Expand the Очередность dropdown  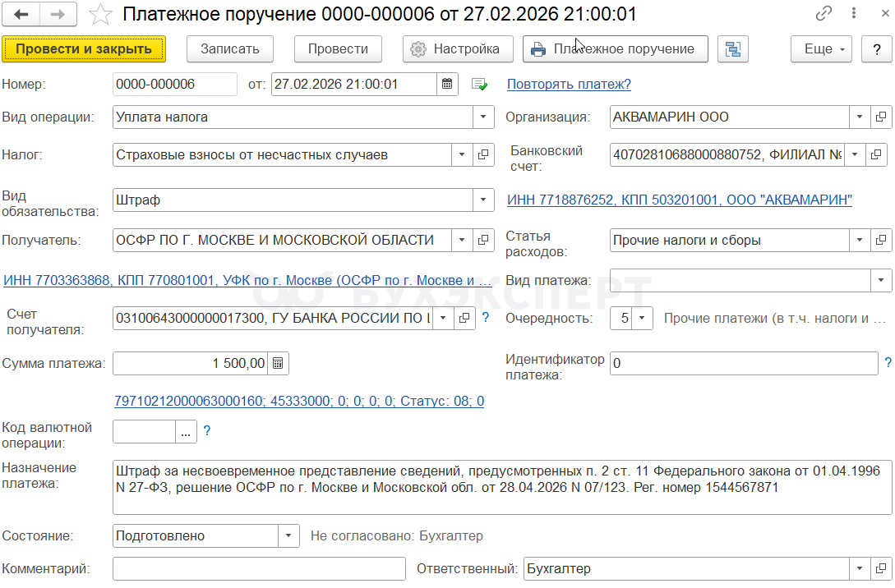pos(642,318)
